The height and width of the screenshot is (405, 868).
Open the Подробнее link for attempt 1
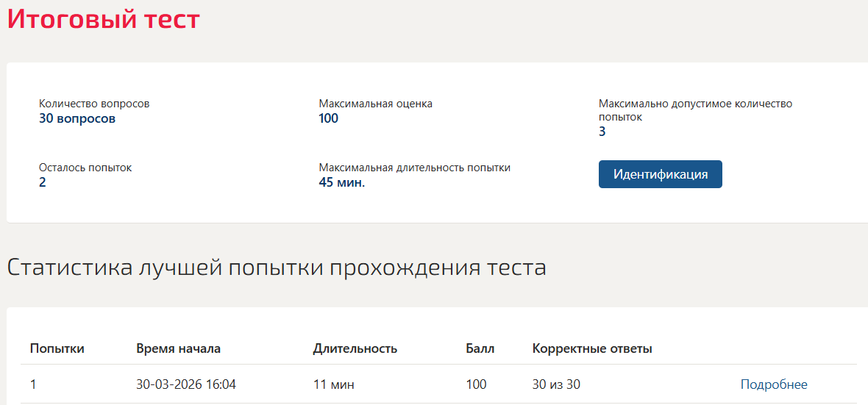pyautogui.click(x=773, y=384)
